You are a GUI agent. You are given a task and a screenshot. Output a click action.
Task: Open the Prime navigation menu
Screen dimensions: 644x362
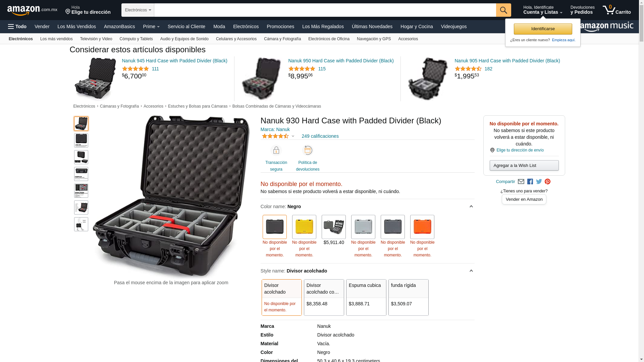pyautogui.click(x=151, y=26)
